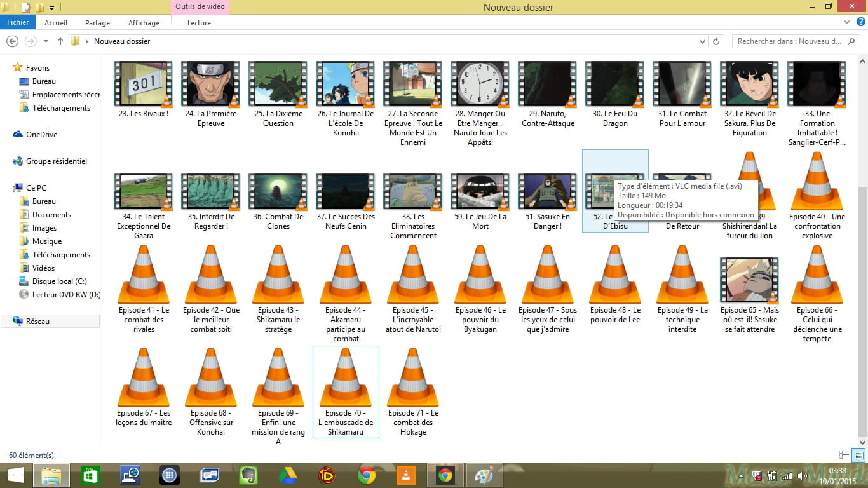The width and height of the screenshot is (868, 488).
Task: Select '38. Les Eliminatoires Commencent' video
Action: coord(413,192)
